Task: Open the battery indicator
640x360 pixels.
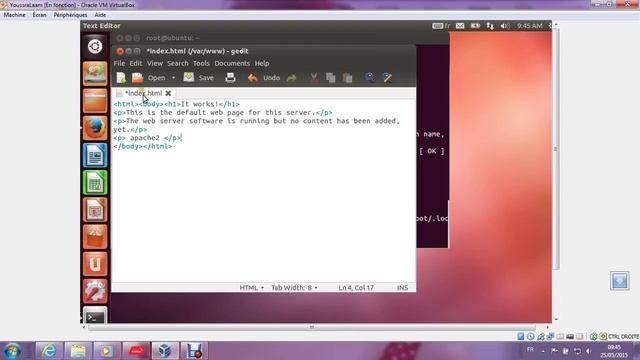Action: click(x=475, y=26)
